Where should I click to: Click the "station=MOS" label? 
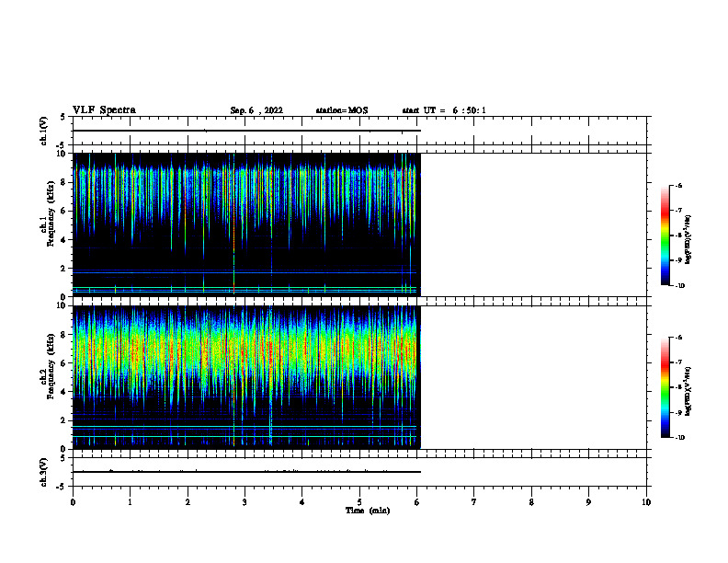point(342,110)
